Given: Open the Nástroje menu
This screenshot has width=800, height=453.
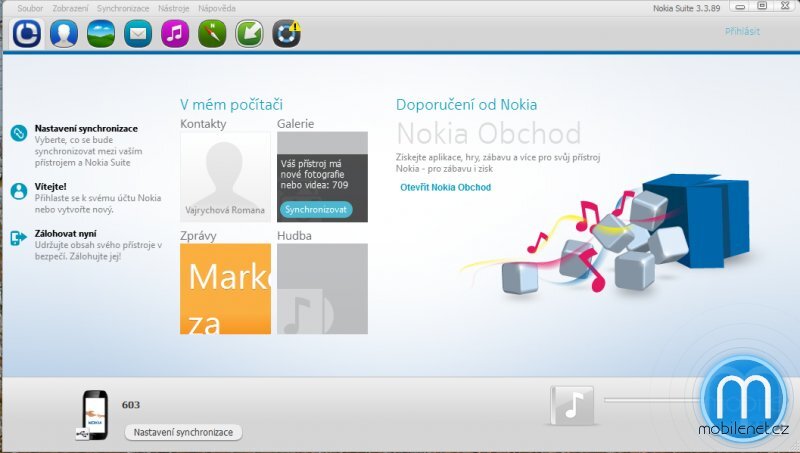Looking at the screenshot, I should [x=173, y=8].
